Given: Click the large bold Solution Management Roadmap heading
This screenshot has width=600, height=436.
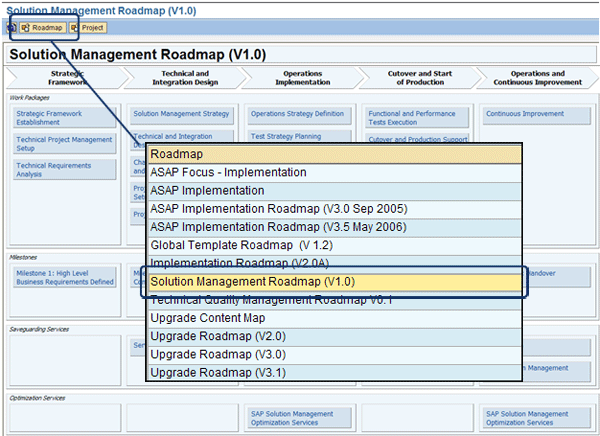Looking at the screenshot, I should click(138, 54).
